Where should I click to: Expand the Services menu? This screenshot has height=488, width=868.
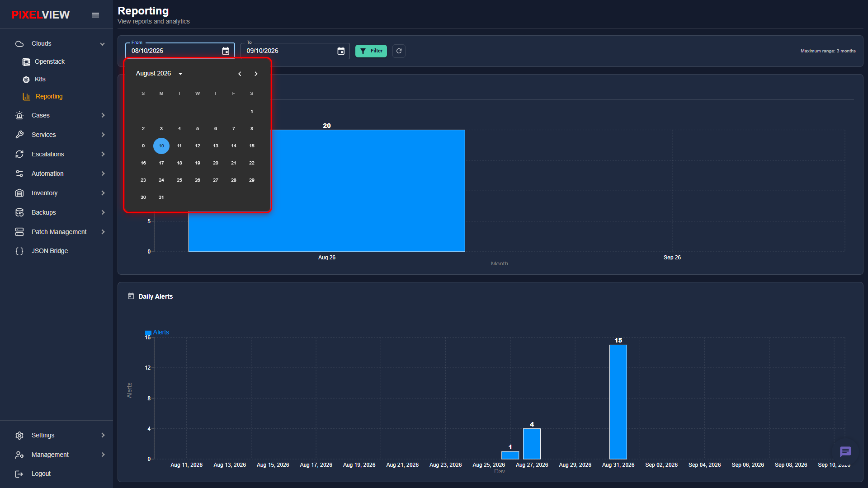103,135
